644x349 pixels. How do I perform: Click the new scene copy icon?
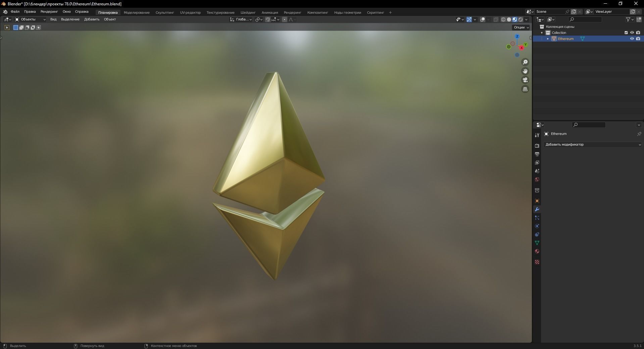pos(574,12)
